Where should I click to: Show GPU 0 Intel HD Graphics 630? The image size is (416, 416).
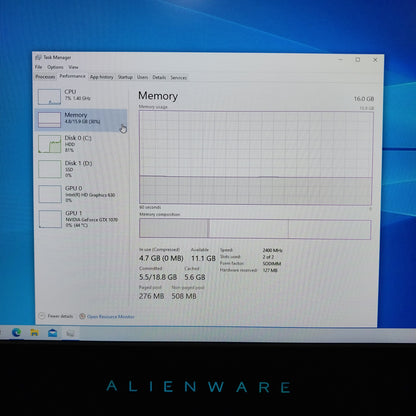coord(81,194)
